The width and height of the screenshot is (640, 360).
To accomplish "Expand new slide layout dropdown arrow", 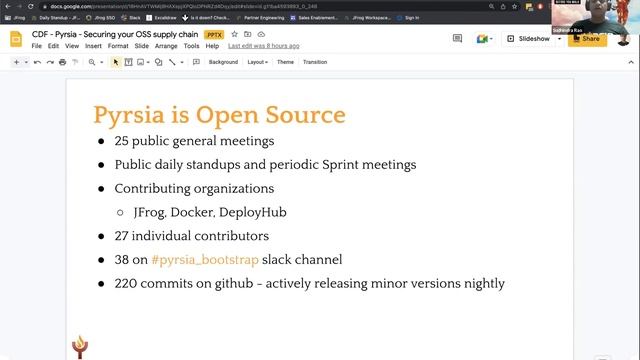I will [x=26, y=62].
